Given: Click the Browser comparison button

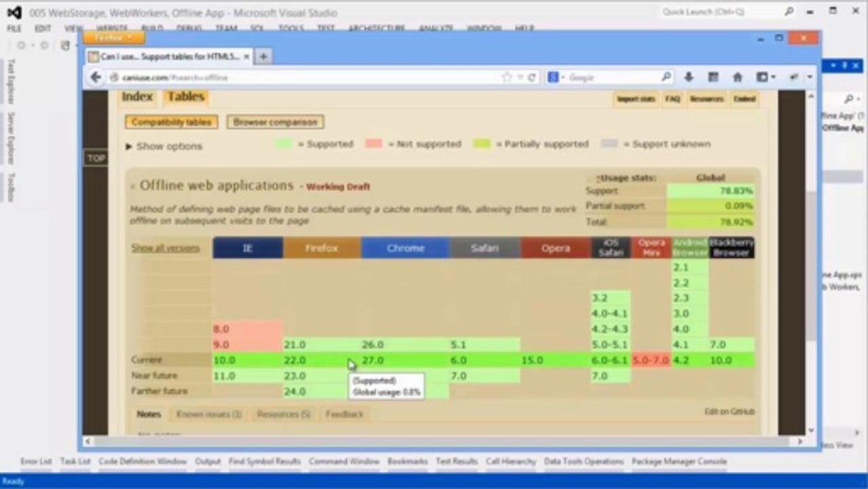Looking at the screenshot, I should 275,122.
